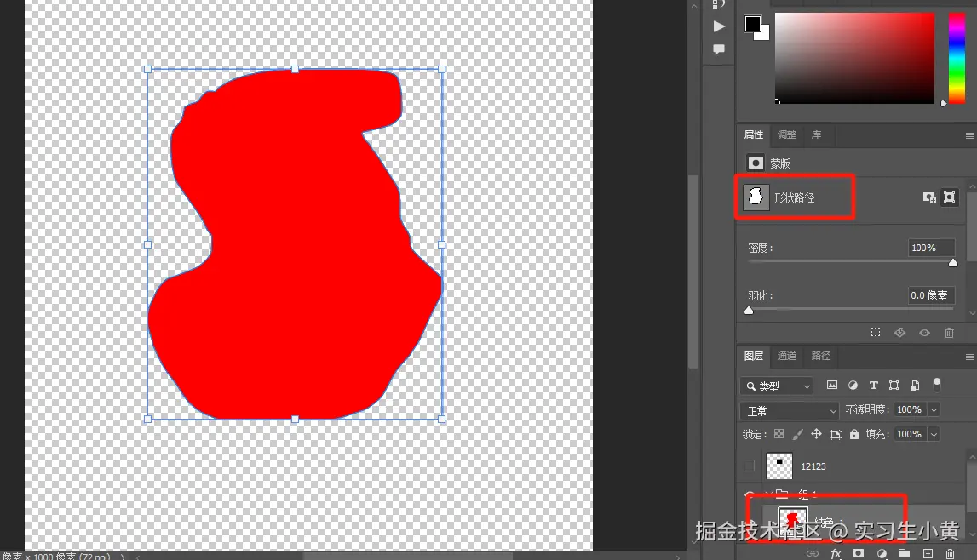Click the mask disable eye icon in Properties
The image size is (977, 560).
pyautogui.click(x=924, y=333)
